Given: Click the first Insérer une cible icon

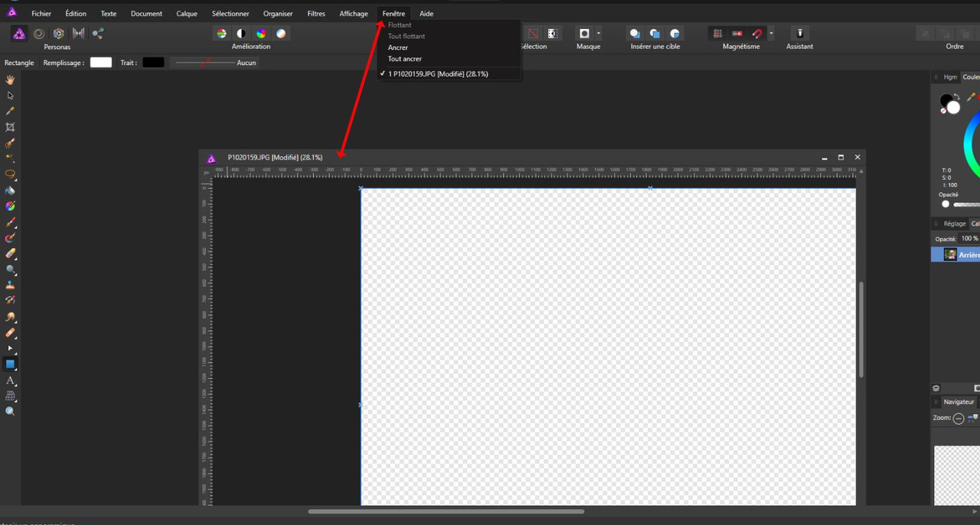Looking at the screenshot, I should (635, 34).
